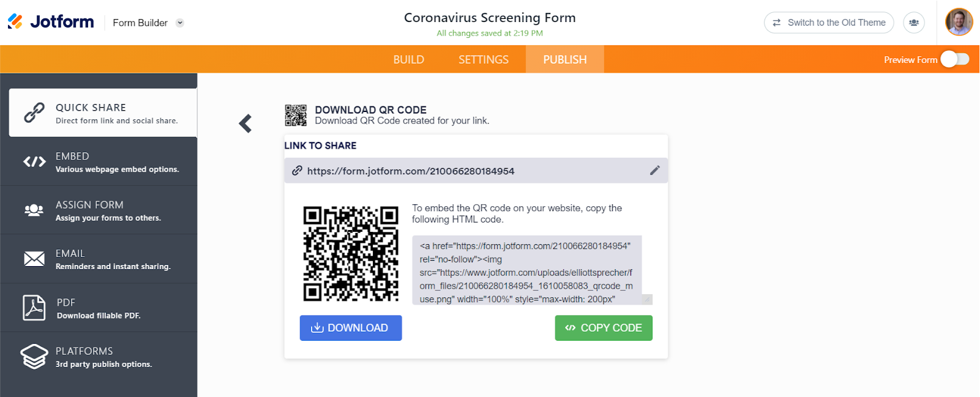Go back using the left chevron
The image size is (980, 397).
click(x=245, y=124)
